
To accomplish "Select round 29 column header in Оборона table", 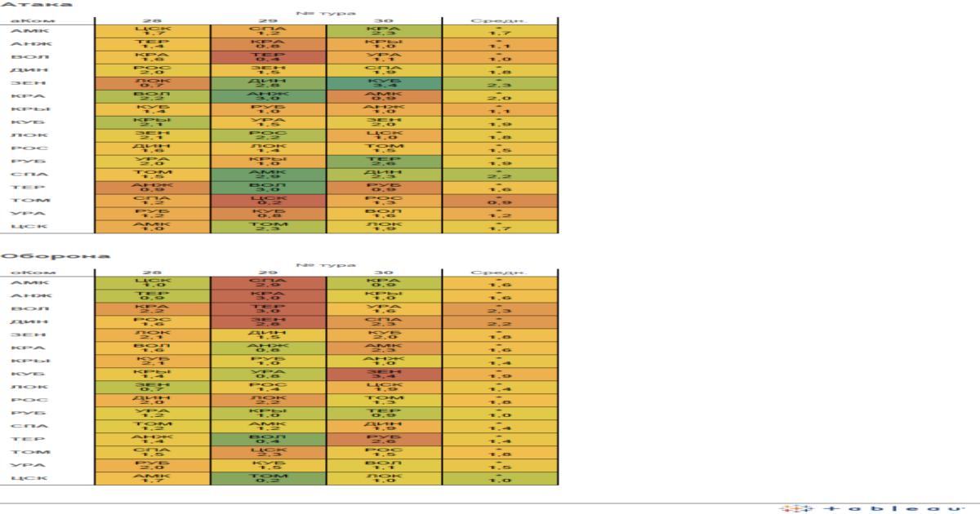I will click(x=269, y=272).
